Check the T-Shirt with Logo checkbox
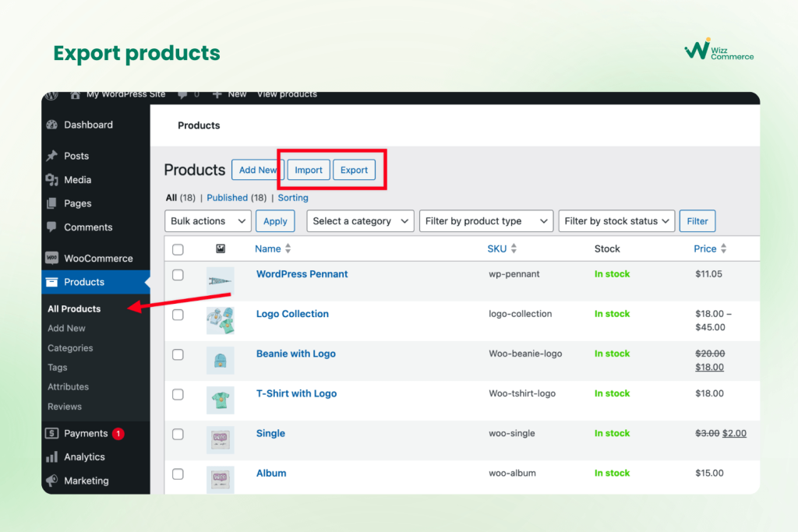 point(178,394)
